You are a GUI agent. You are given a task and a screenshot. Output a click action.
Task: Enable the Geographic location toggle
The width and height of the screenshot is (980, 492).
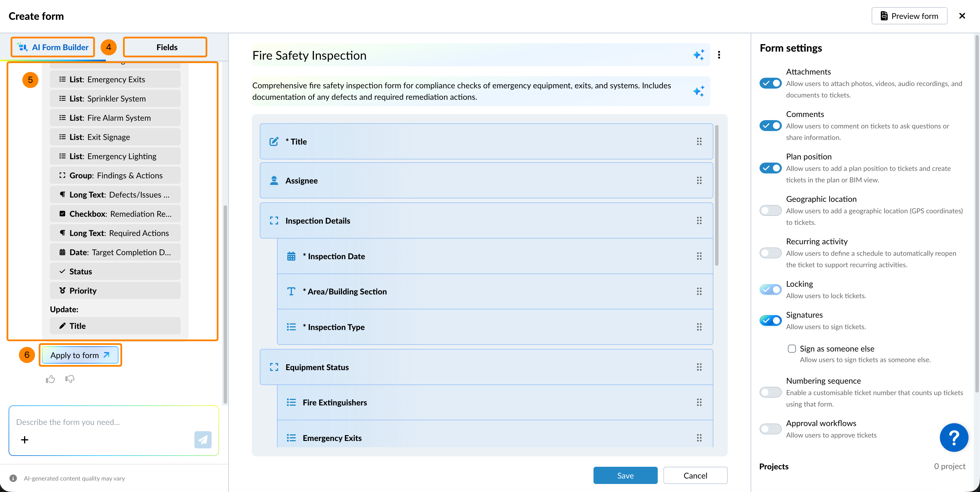[x=770, y=210]
